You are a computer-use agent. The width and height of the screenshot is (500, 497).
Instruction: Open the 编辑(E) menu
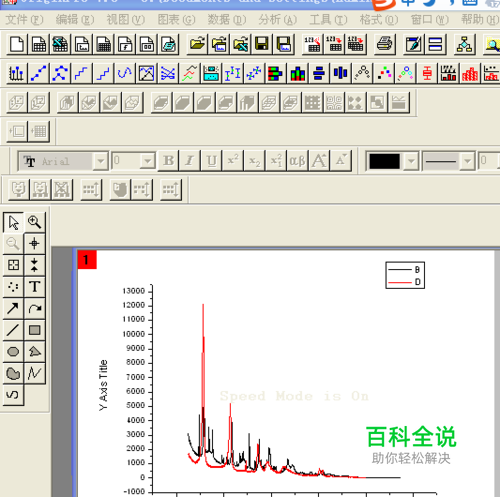(75, 20)
